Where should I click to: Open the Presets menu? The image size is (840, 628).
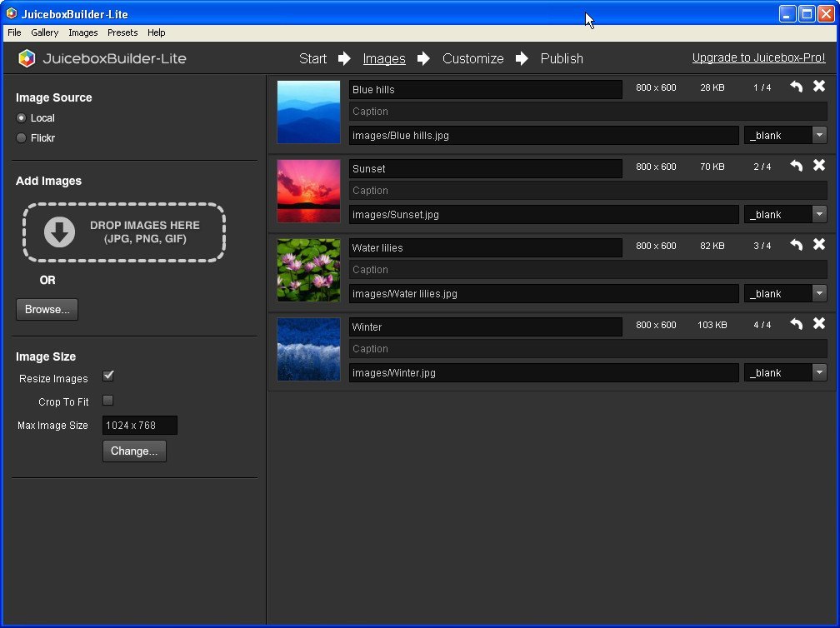tap(122, 32)
